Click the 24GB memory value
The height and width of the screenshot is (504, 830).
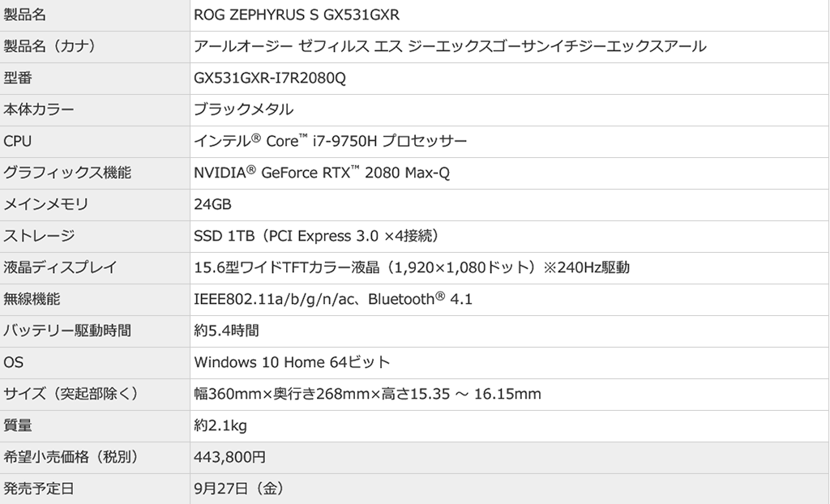coord(213,204)
